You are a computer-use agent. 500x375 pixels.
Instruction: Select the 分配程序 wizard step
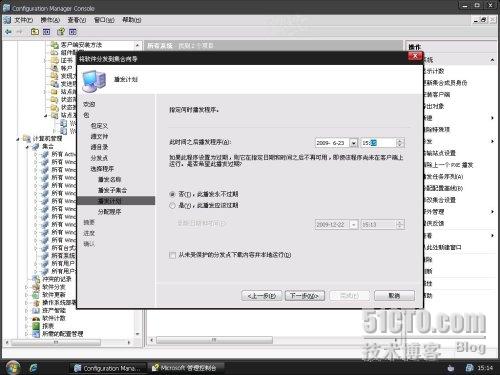109,212
